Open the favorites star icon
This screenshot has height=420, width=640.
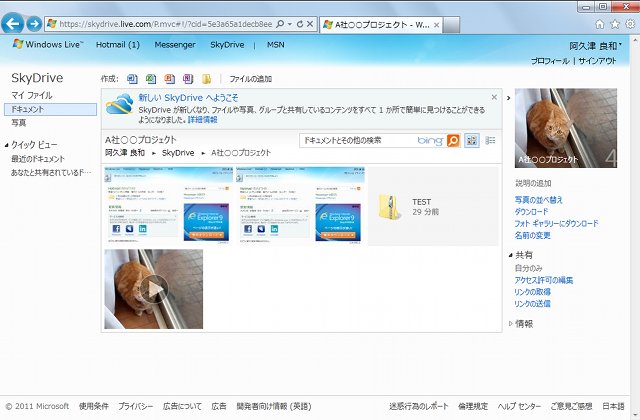(x=615, y=24)
